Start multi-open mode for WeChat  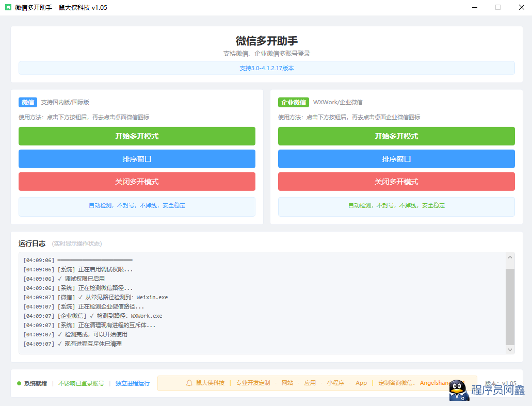137,136
